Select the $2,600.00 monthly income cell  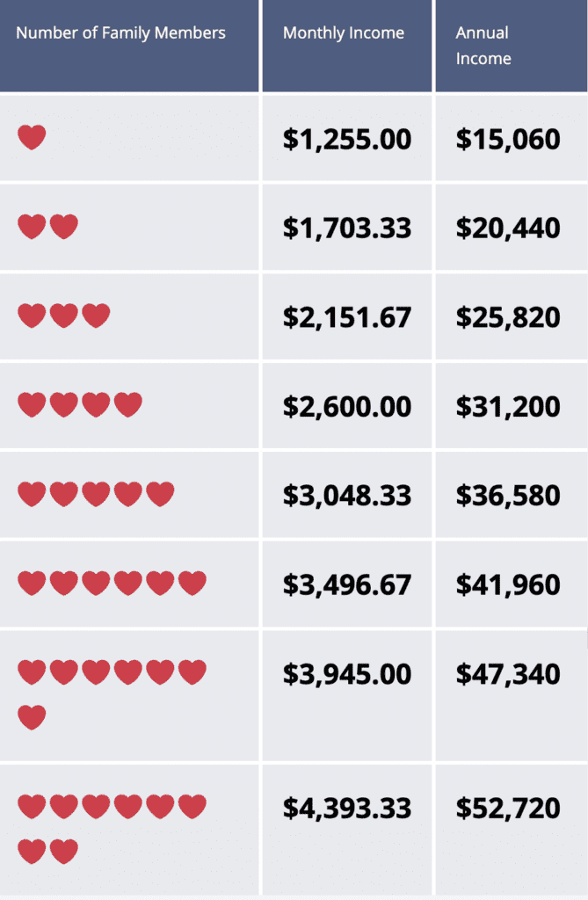[347, 406]
